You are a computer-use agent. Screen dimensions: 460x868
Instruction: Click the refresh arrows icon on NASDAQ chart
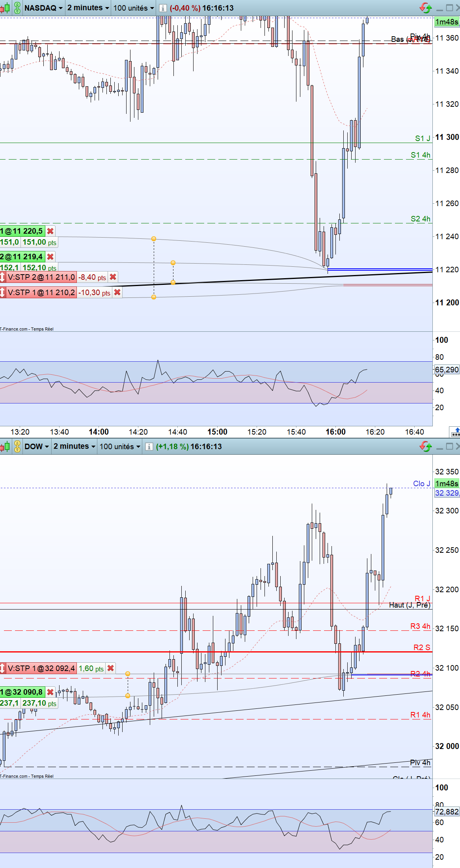[x=426, y=7]
